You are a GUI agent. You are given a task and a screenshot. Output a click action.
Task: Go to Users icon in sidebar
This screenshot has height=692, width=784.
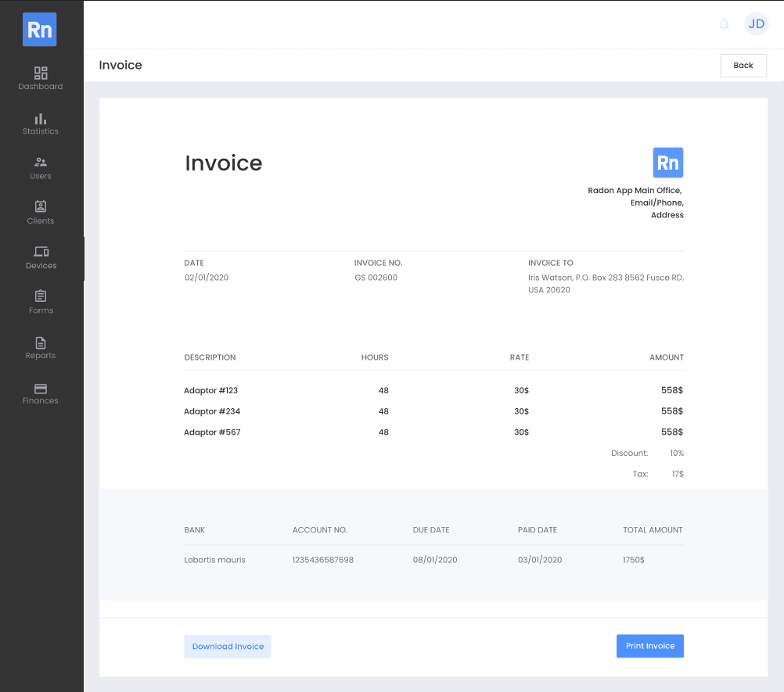(41, 163)
